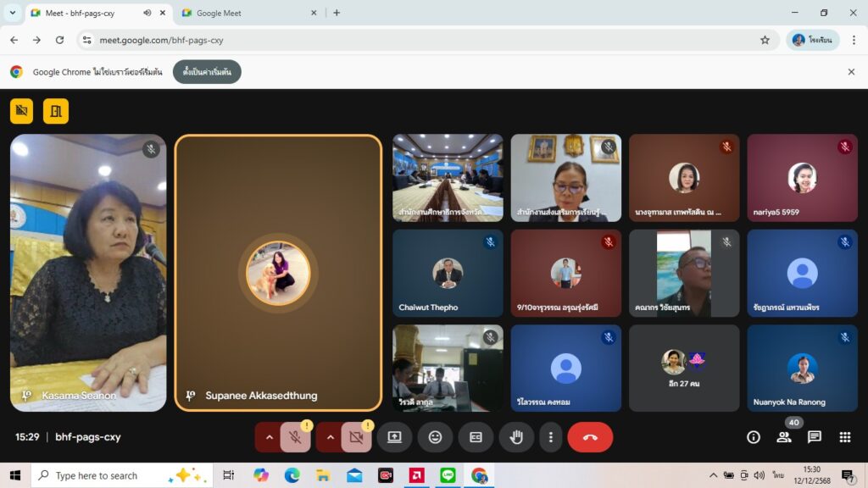868x488 pixels.
Task: Open more options three-dot menu
Action: coord(551,437)
